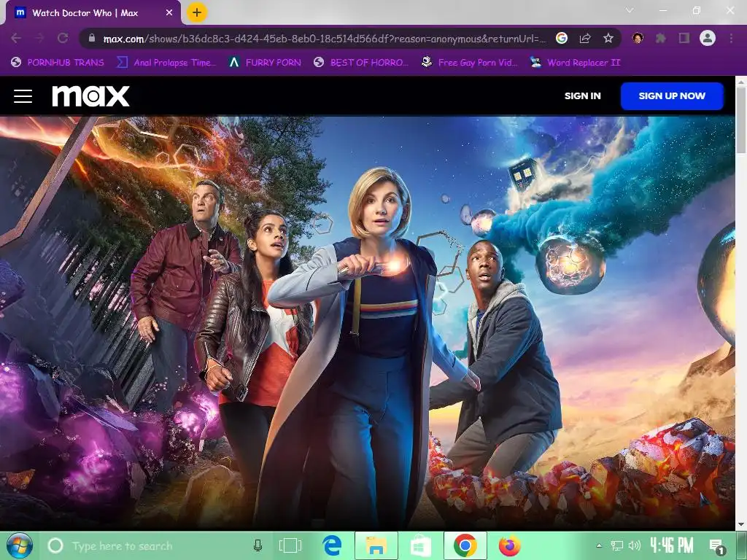
Task: Open the Chrome profile menu
Action: point(708,38)
